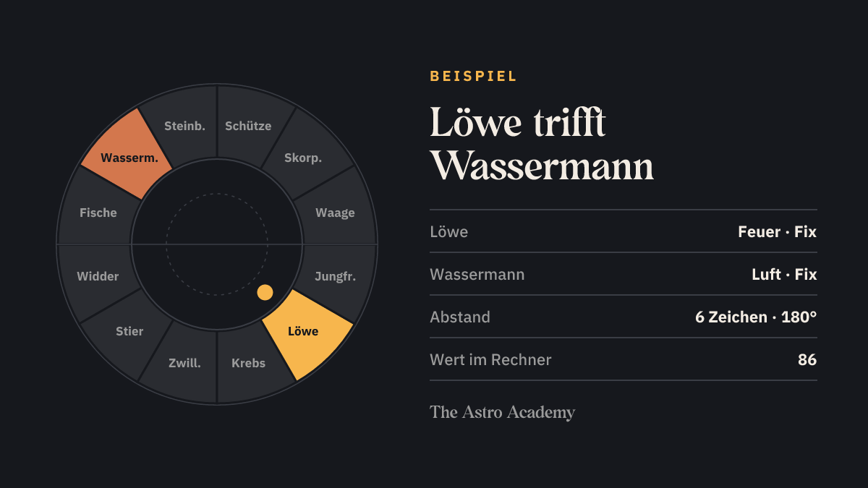The width and height of the screenshot is (868, 488).
Task: Click the BEISPIEL label
Action: pos(474,76)
